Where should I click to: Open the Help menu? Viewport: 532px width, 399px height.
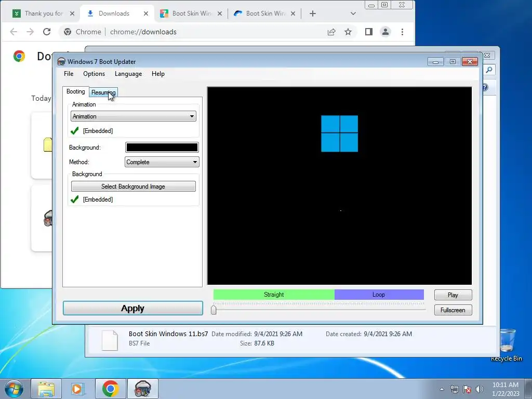[x=158, y=74]
